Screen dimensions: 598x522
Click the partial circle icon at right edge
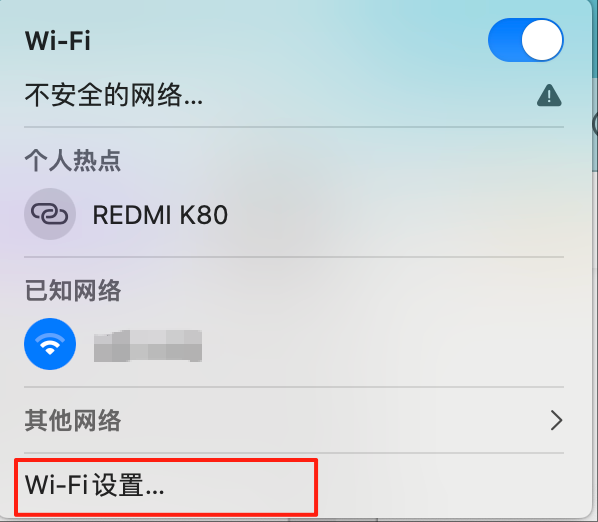[x=595, y=124]
